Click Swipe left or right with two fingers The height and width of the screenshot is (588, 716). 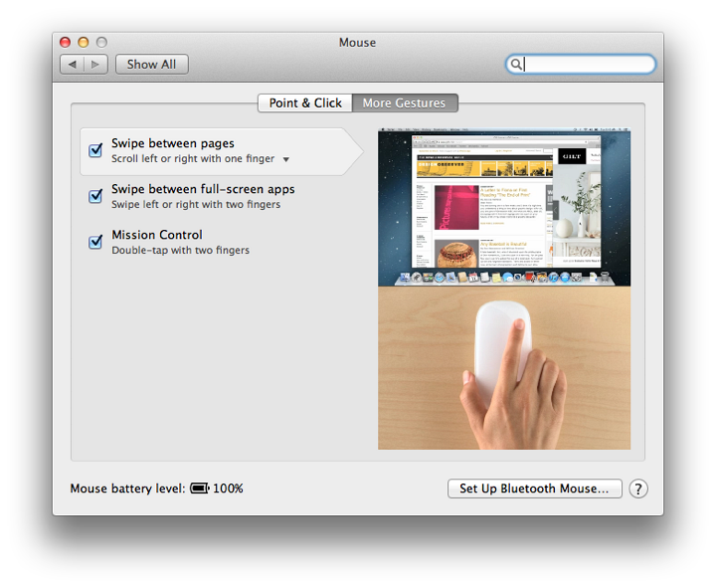tap(196, 204)
